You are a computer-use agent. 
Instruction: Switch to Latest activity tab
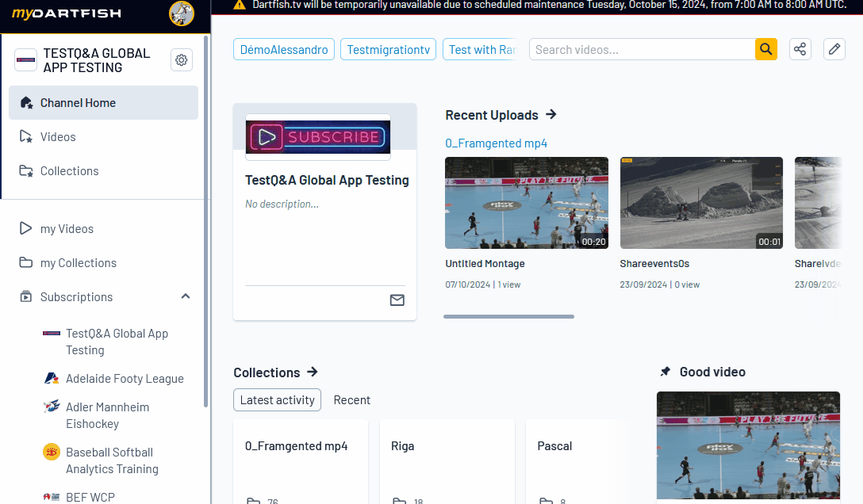click(278, 400)
